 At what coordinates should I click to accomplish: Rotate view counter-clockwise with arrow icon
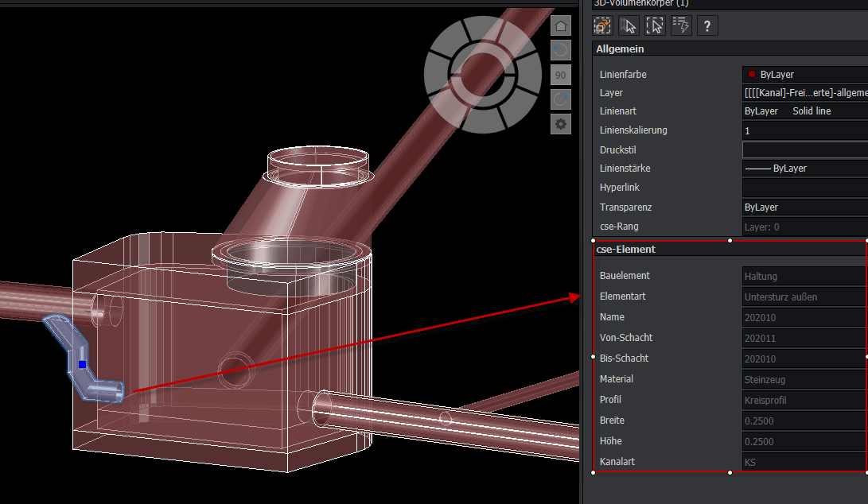pos(561,51)
